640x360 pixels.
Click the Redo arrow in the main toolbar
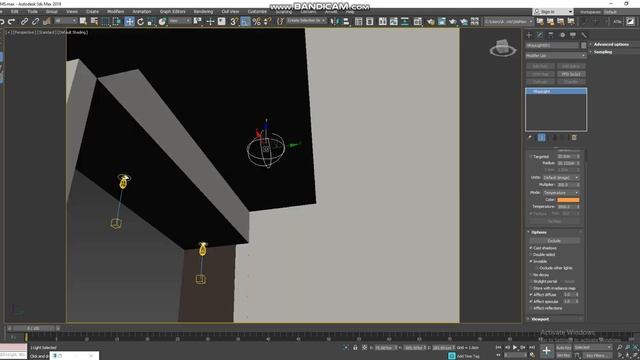[11, 21]
